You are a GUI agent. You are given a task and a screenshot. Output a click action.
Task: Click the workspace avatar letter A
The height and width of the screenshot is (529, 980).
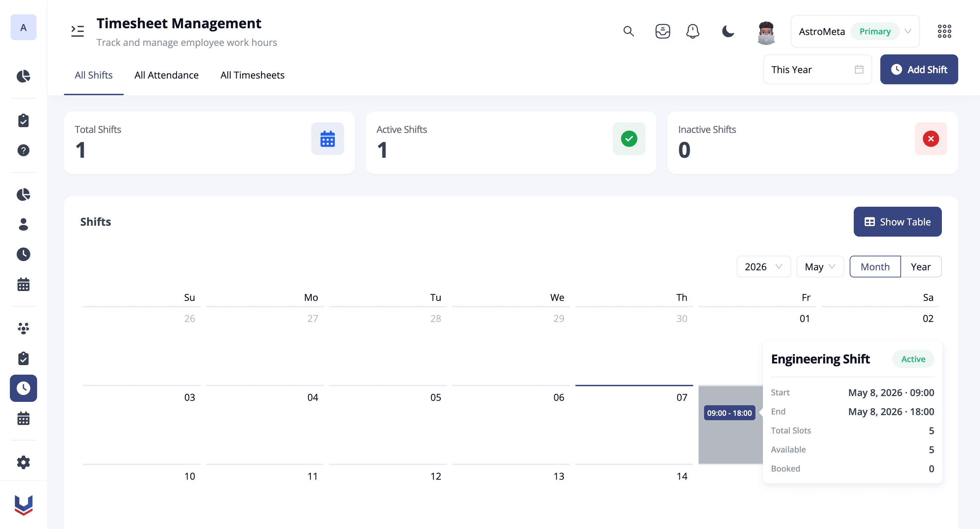click(x=23, y=27)
